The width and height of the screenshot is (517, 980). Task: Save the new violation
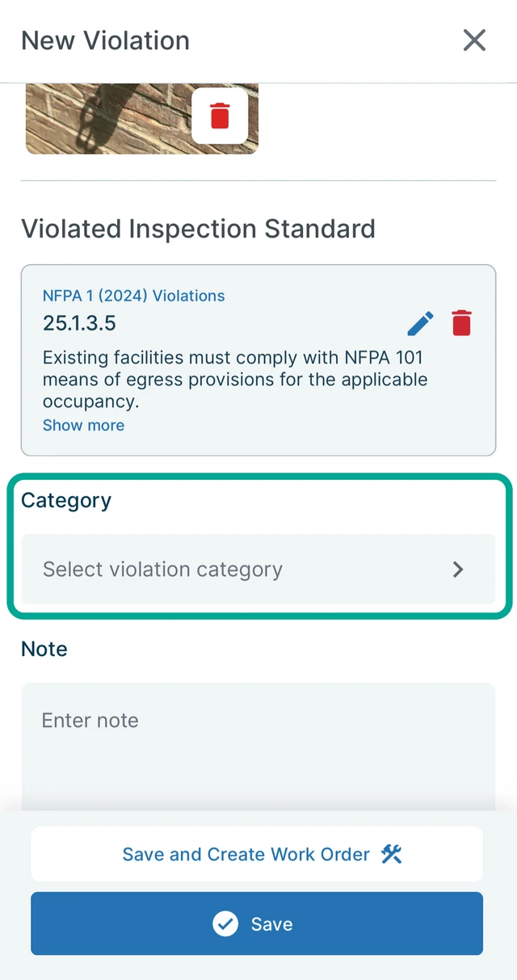(257, 923)
